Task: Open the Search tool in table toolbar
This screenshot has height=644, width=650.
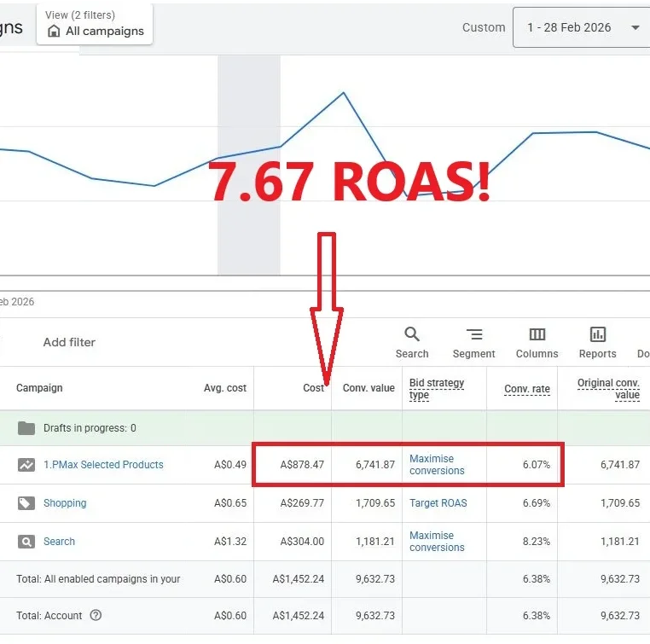Action: (412, 343)
